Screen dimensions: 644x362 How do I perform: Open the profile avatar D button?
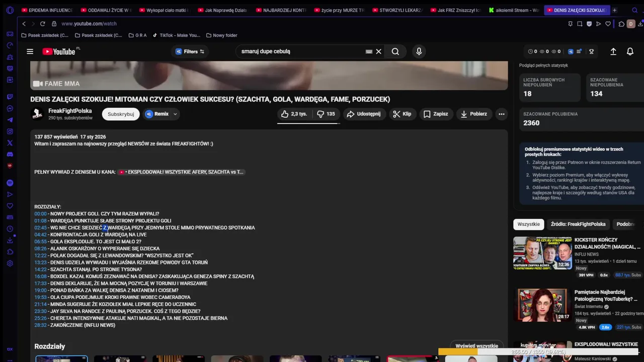coord(631,24)
